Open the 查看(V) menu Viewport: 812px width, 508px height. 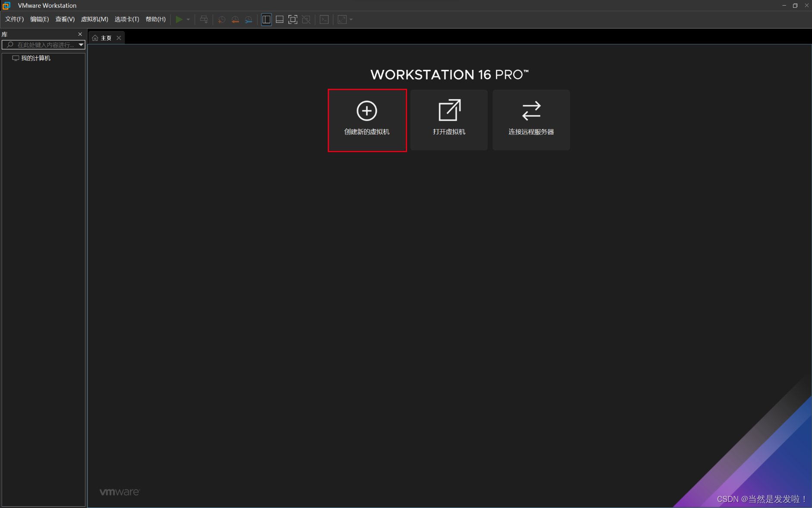pos(65,19)
